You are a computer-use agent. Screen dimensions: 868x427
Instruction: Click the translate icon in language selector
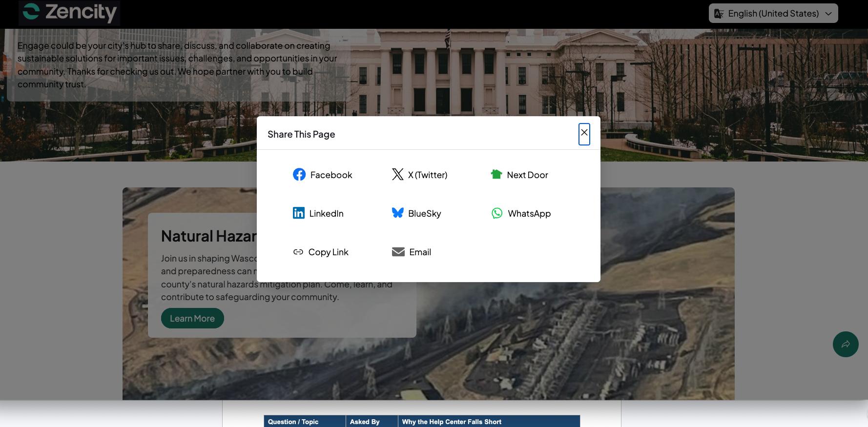click(x=719, y=14)
